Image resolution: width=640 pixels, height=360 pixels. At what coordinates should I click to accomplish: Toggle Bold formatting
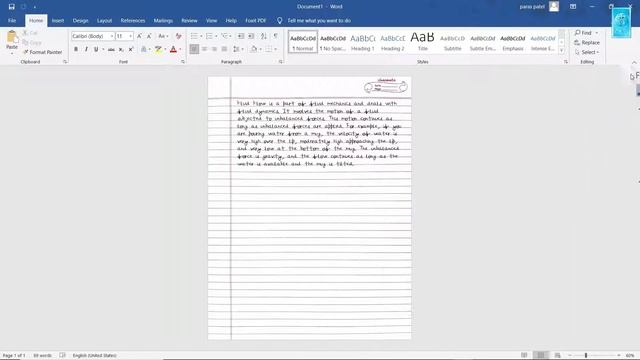[76, 49]
